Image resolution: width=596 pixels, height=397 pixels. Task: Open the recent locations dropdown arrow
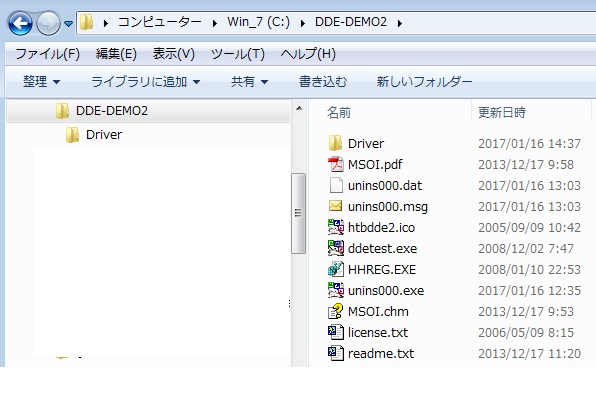pos(68,24)
